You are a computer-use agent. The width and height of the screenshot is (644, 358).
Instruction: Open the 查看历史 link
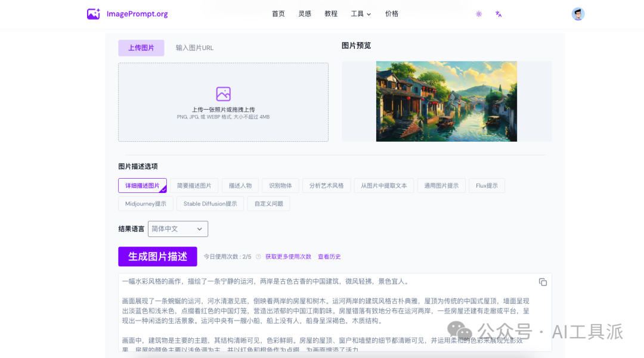(329, 257)
